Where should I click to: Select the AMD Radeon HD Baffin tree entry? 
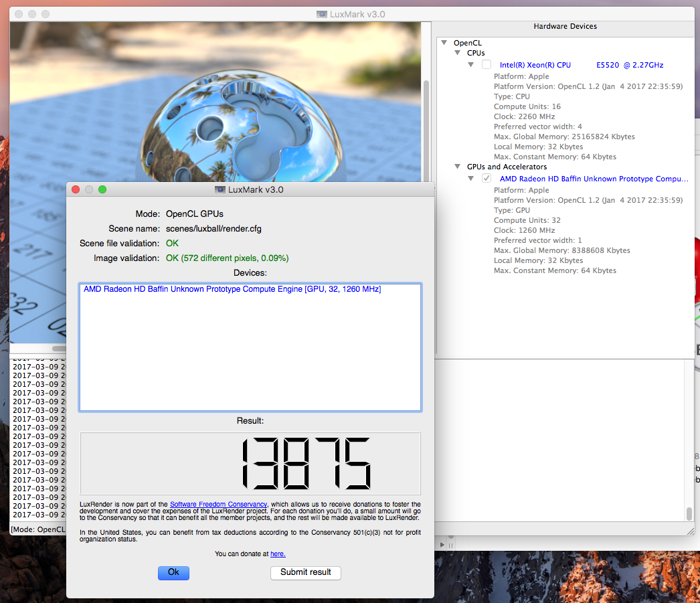coord(594,179)
